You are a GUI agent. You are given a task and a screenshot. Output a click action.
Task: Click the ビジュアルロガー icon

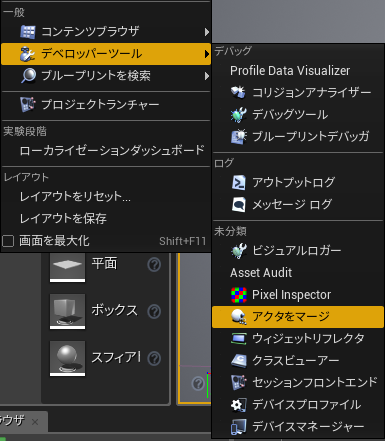pos(239,251)
